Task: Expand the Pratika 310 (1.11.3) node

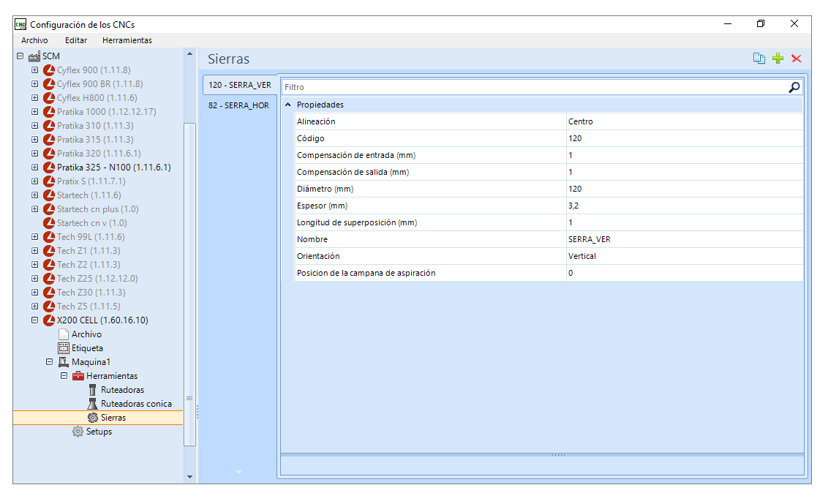Action: (35, 126)
